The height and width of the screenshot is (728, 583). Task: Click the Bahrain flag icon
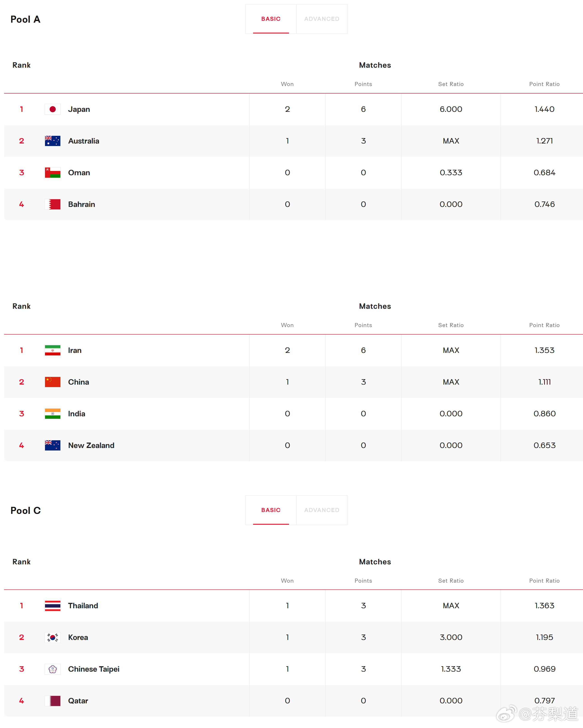click(x=53, y=204)
